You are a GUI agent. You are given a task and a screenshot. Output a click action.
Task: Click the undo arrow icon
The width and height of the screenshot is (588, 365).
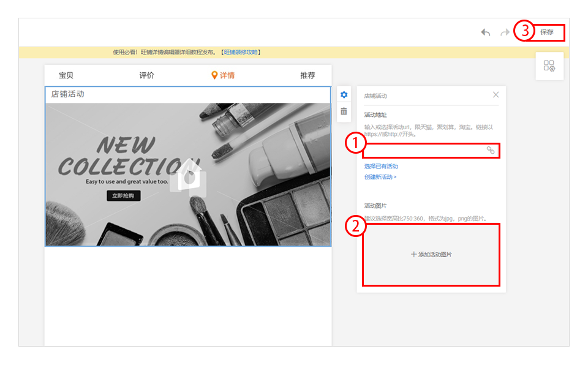[x=486, y=32]
